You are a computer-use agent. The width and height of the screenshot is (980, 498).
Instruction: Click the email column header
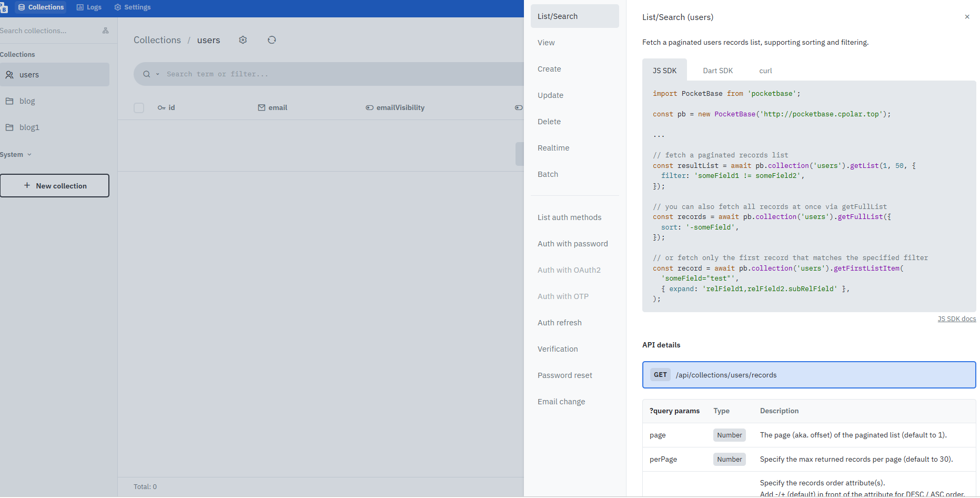coord(272,107)
